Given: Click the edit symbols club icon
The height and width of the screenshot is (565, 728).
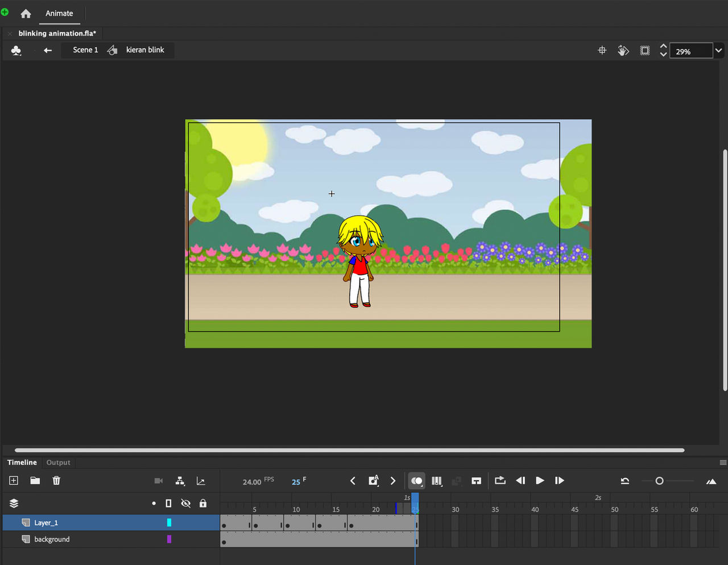Looking at the screenshot, I should 16,51.
